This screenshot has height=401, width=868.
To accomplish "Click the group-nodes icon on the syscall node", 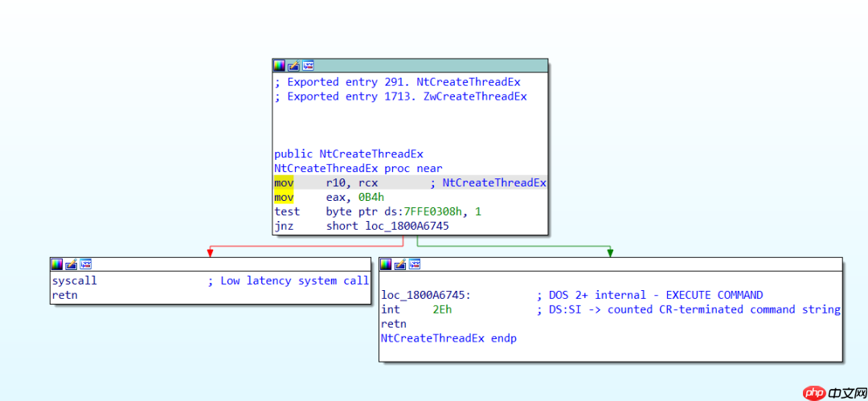I will pos(86,264).
